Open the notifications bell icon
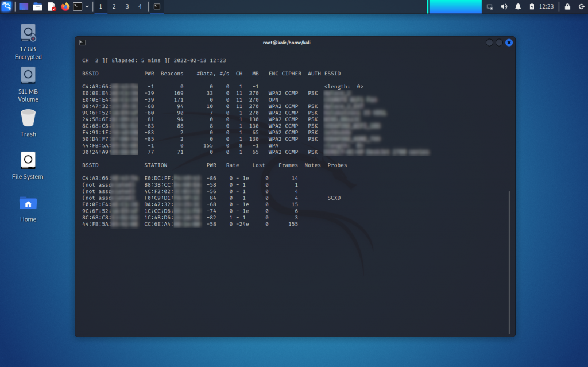Screen dimensions: 588x367 (x=518, y=7)
